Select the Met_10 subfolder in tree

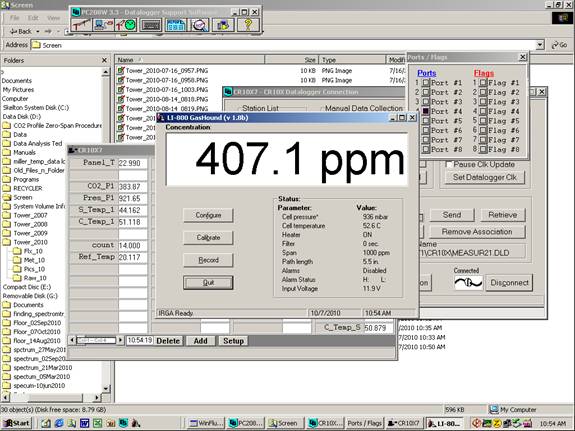pos(34,260)
